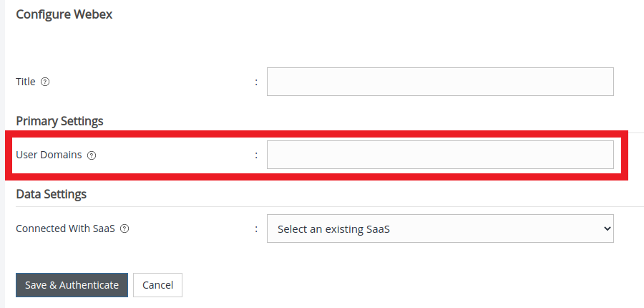Click the Data Settings section header
Image resolution: width=644 pixels, height=308 pixels.
coord(51,194)
